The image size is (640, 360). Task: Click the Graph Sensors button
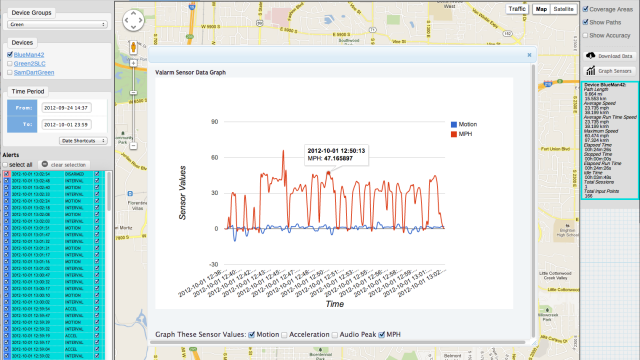coord(609,71)
